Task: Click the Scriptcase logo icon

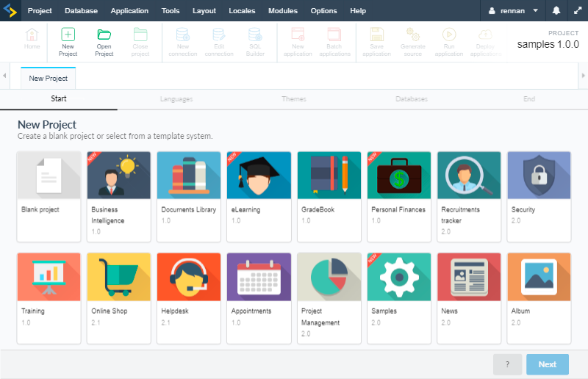Action: pyautogui.click(x=10, y=10)
